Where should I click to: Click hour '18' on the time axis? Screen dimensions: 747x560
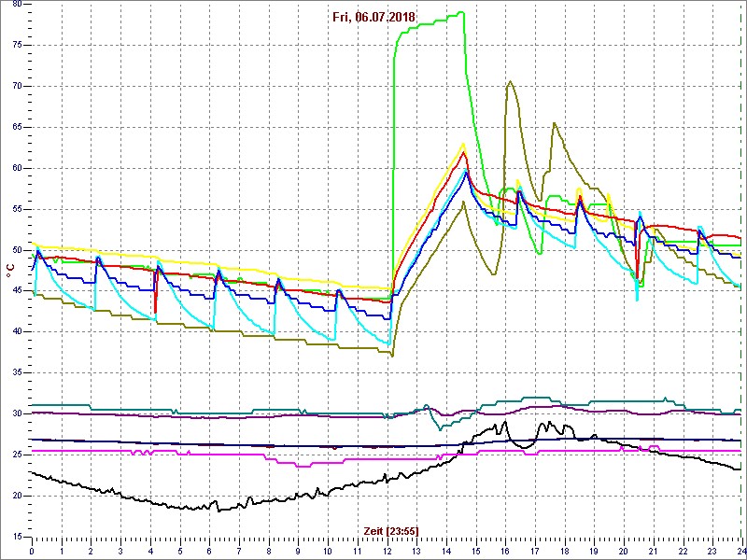pyautogui.click(x=565, y=551)
